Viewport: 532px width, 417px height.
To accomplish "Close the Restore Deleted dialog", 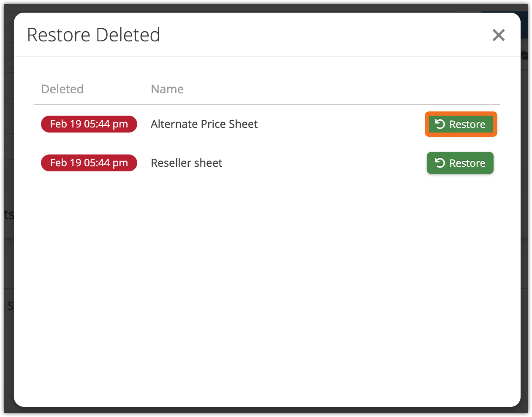I will [x=498, y=35].
